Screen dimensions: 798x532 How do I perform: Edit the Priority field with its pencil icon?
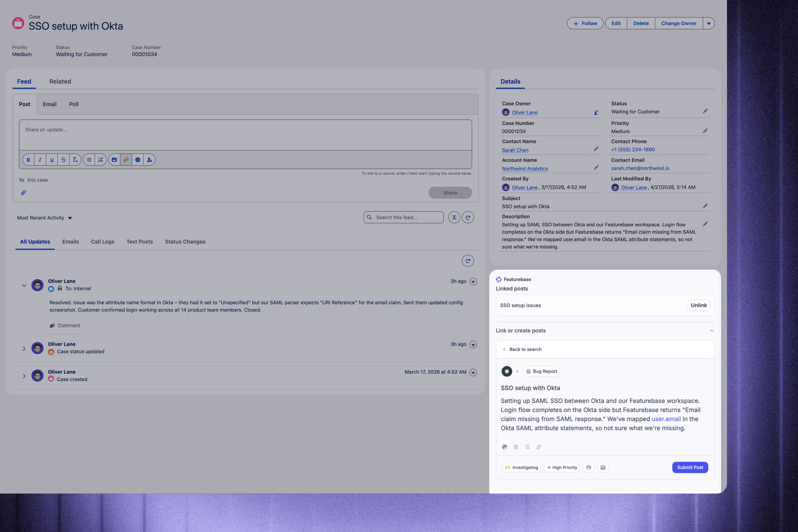point(705,131)
